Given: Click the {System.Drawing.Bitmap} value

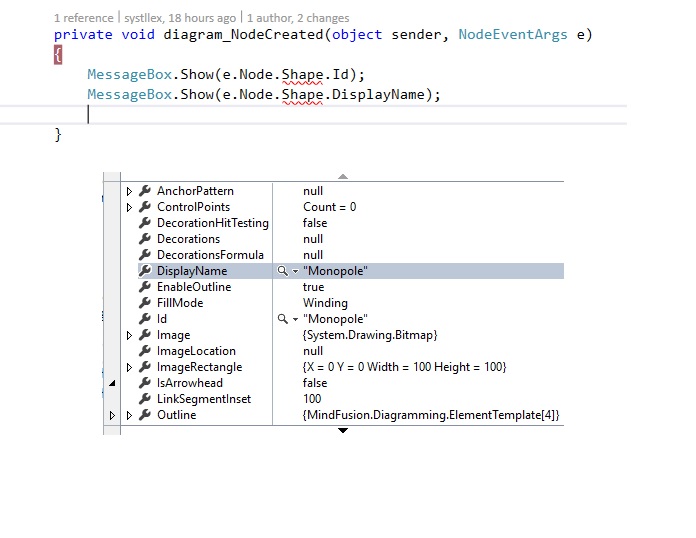Looking at the screenshot, I should tap(370, 335).
